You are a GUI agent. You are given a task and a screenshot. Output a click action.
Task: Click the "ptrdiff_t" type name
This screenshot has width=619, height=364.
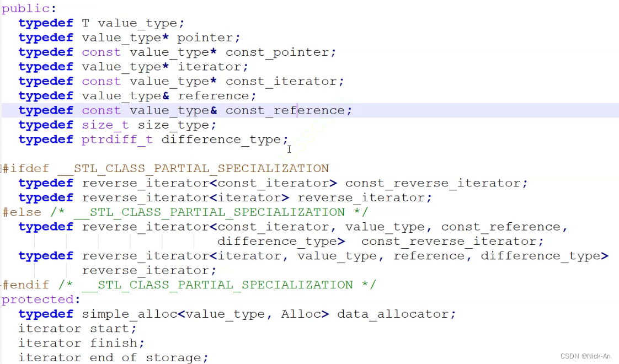[x=117, y=140]
